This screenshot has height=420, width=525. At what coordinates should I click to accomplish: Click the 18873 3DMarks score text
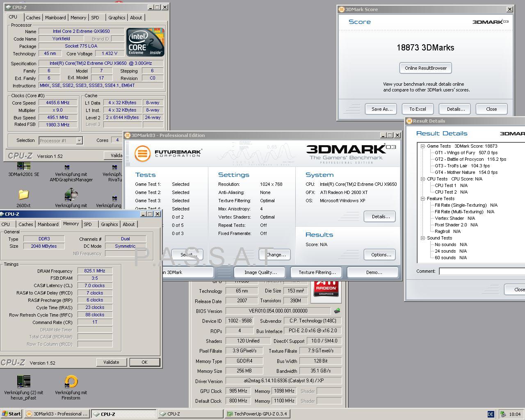point(425,48)
